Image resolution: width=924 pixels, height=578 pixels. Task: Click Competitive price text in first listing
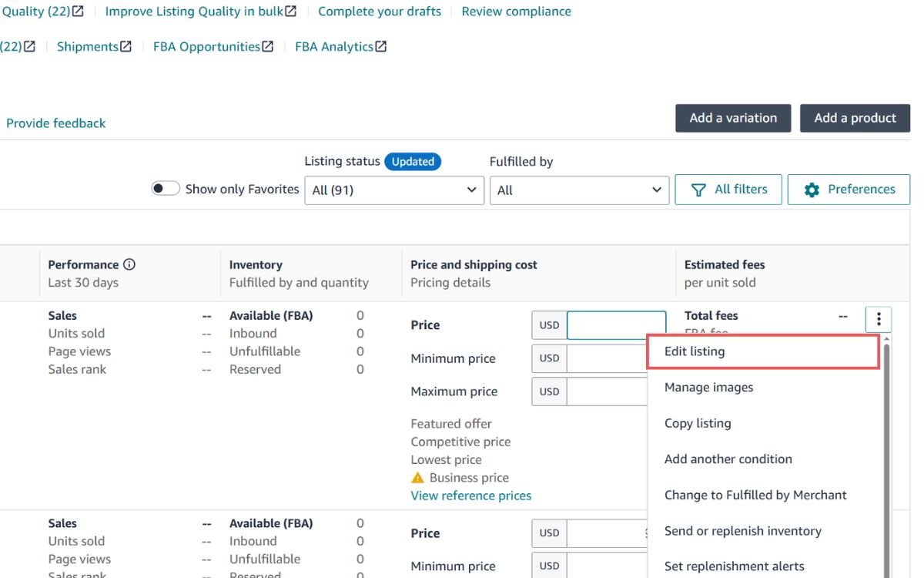tap(460, 442)
